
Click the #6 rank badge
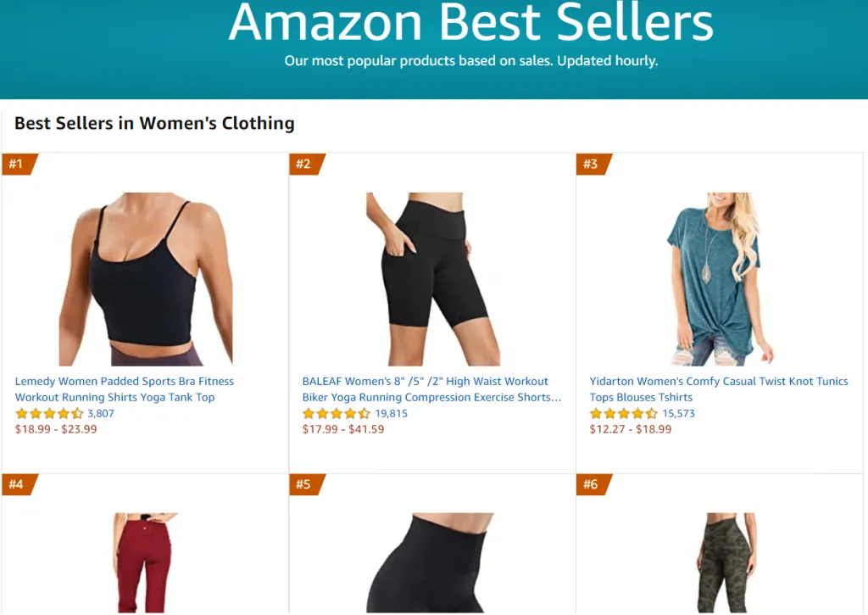[594, 484]
